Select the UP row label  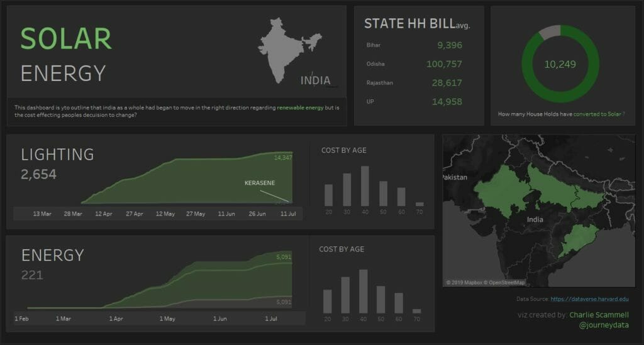click(370, 102)
